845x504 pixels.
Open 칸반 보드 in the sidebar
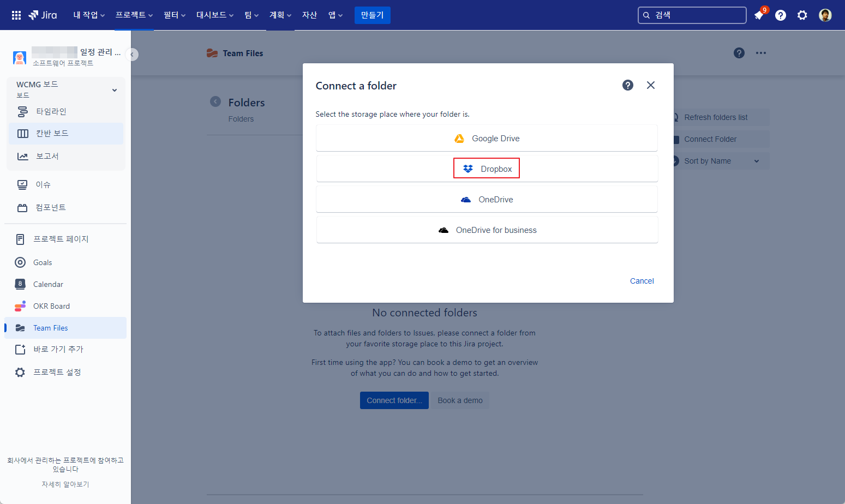pos(67,134)
